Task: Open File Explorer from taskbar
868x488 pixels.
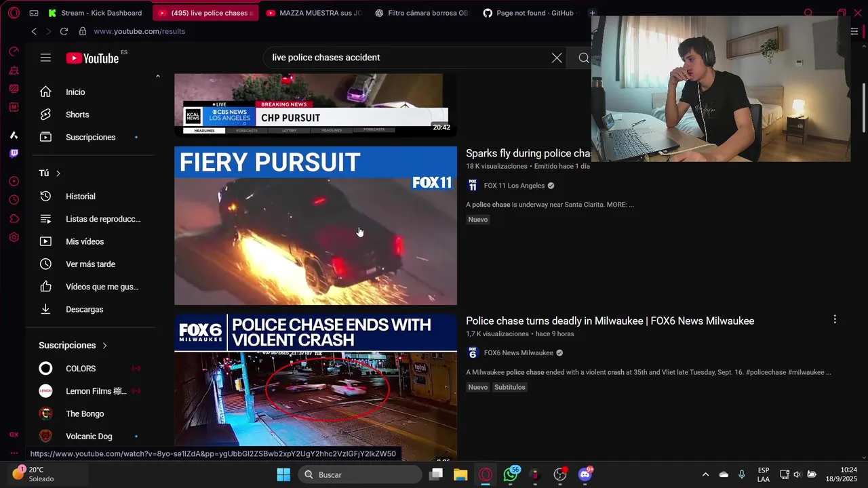Action: point(460,474)
